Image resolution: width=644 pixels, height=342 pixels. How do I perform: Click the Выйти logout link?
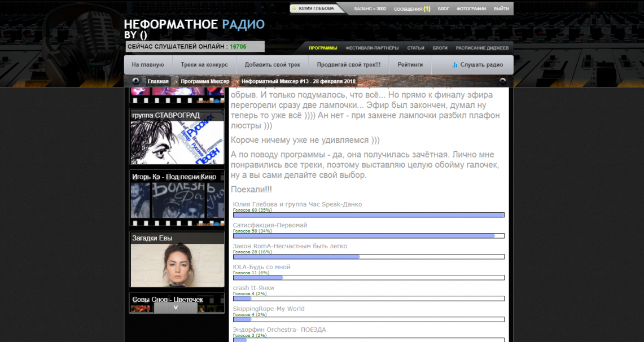coord(501,9)
